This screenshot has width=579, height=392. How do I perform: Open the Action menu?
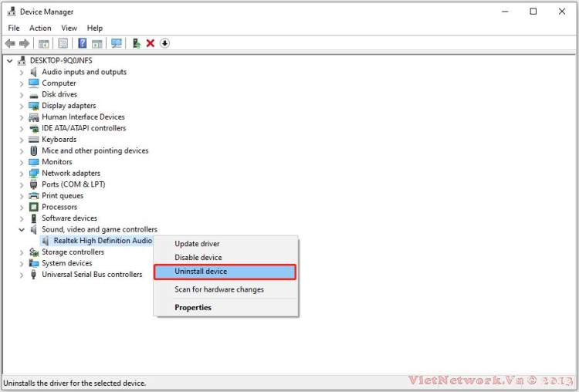[x=40, y=28]
